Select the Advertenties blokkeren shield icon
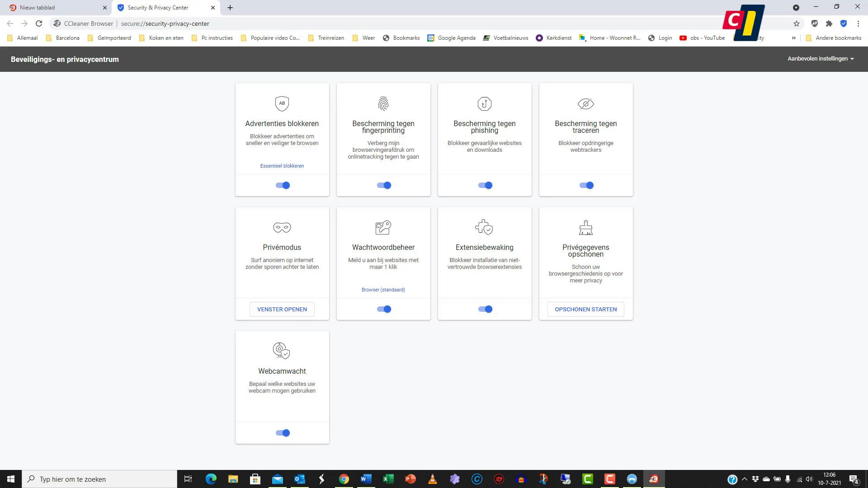 pos(282,103)
